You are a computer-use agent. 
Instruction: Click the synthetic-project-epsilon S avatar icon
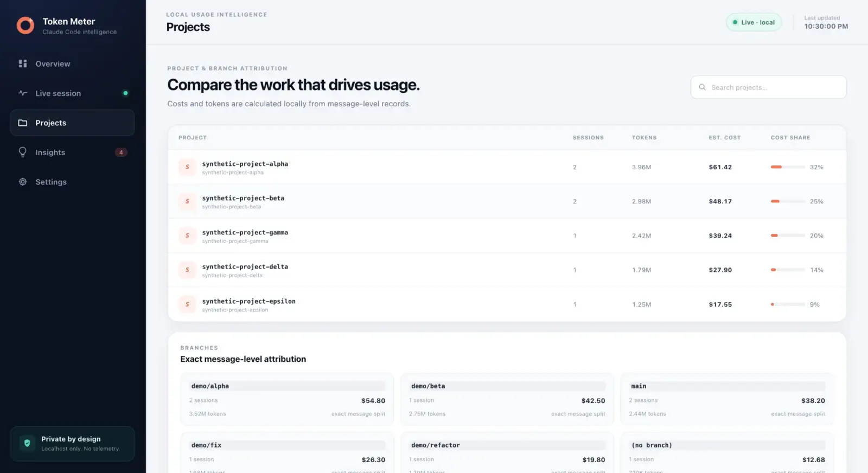click(187, 304)
